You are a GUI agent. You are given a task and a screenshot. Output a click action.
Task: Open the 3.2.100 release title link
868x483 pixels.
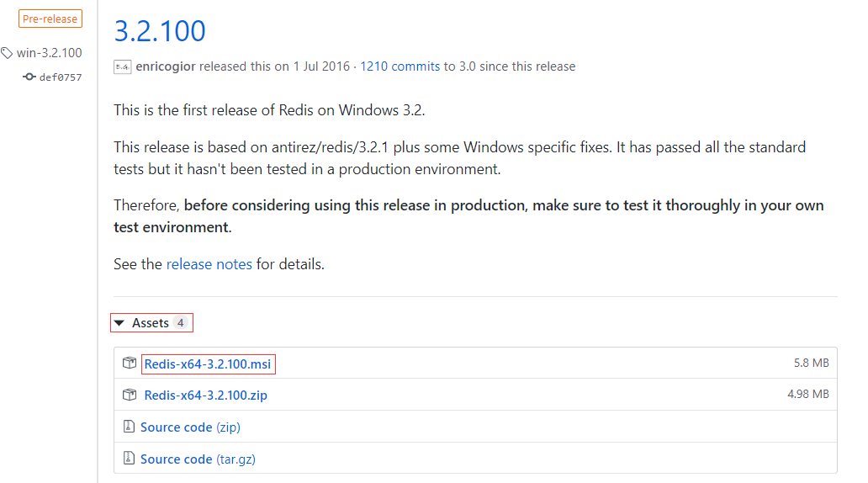(160, 31)
